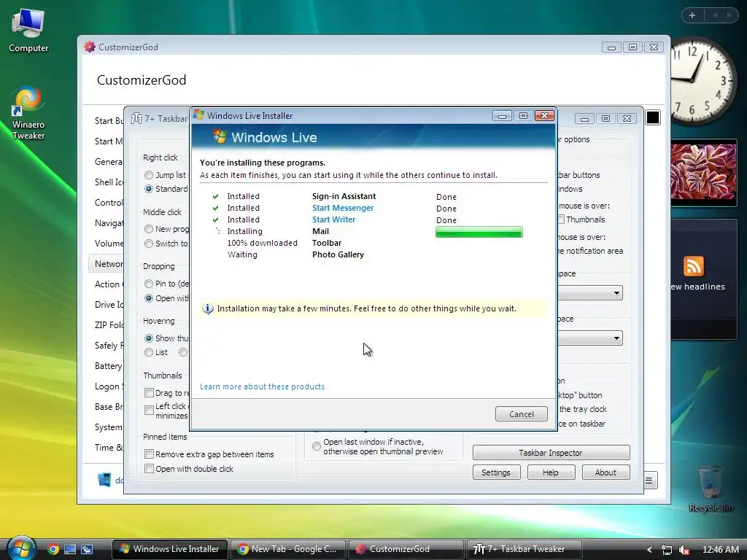The image size is (747, 560).
Task: Select the New prog middle-click radio button
Action: coord(149,229)
